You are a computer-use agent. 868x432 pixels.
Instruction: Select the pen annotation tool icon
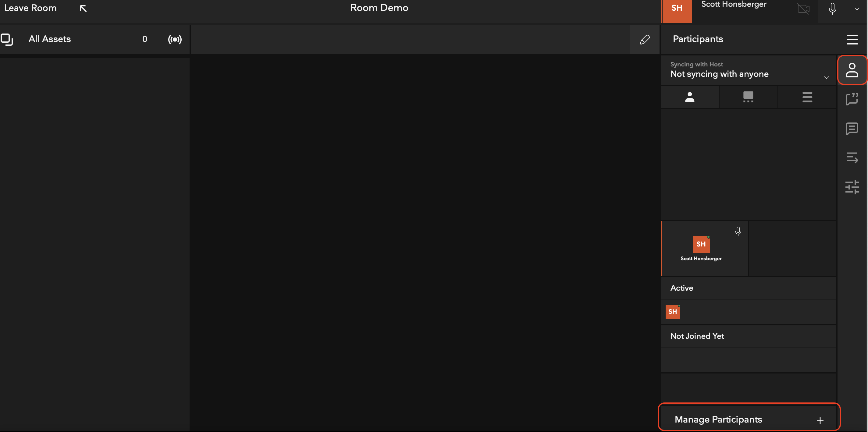click(644, 39)
